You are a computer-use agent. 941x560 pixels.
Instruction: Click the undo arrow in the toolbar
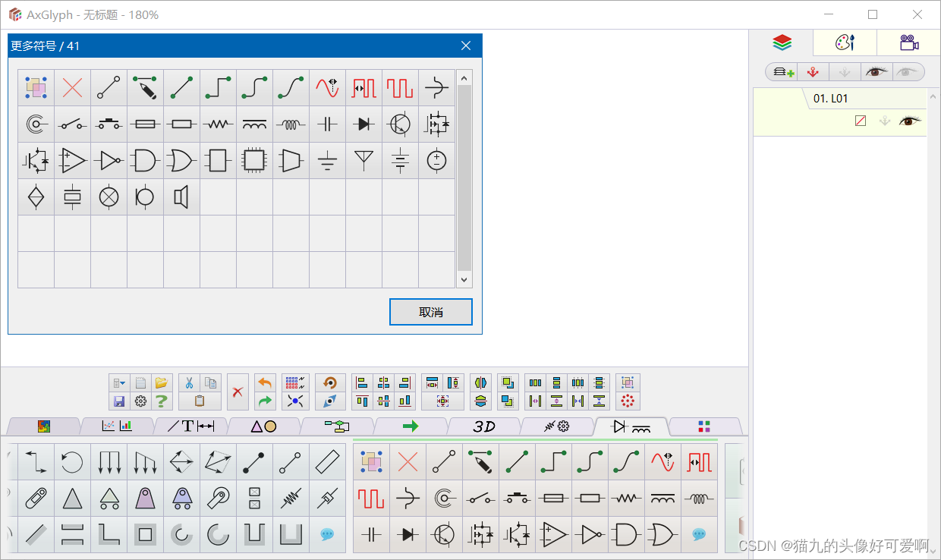click(x=264, y=382)
